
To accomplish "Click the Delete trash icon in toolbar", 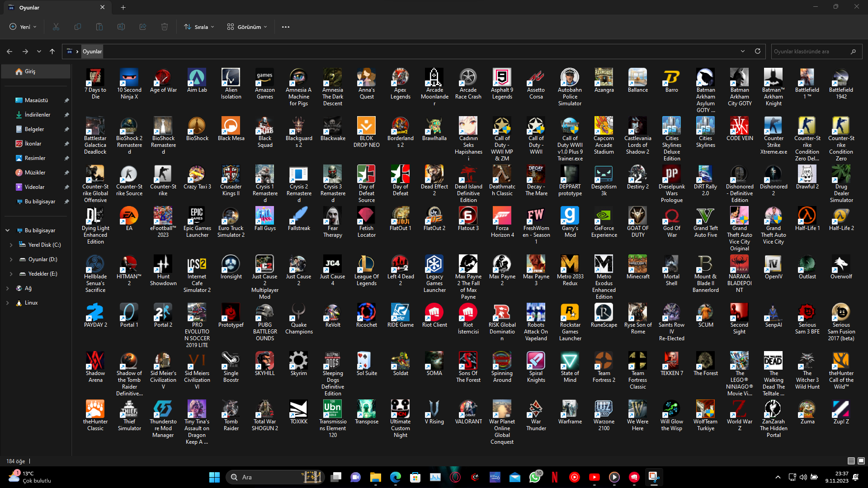I will pyautogui.click(x=165, y=27).
